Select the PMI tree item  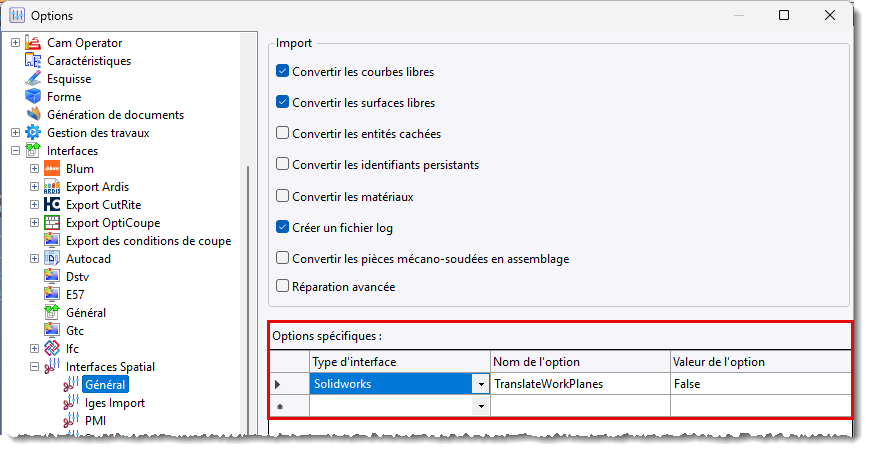95,421
